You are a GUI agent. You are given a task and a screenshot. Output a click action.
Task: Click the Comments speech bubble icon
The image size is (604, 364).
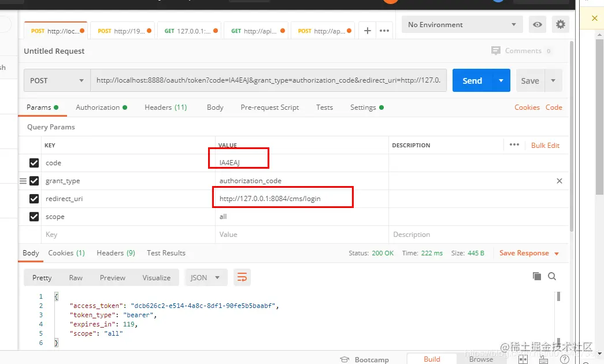[496, 51]
